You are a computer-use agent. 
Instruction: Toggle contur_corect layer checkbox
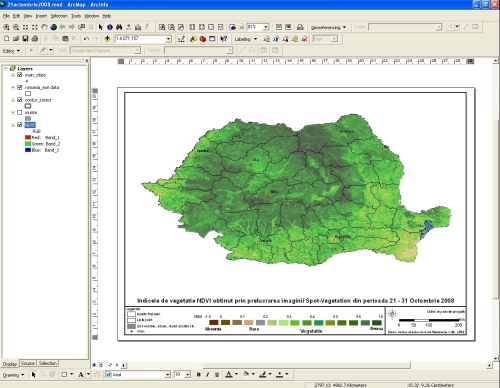click(20, 100)
